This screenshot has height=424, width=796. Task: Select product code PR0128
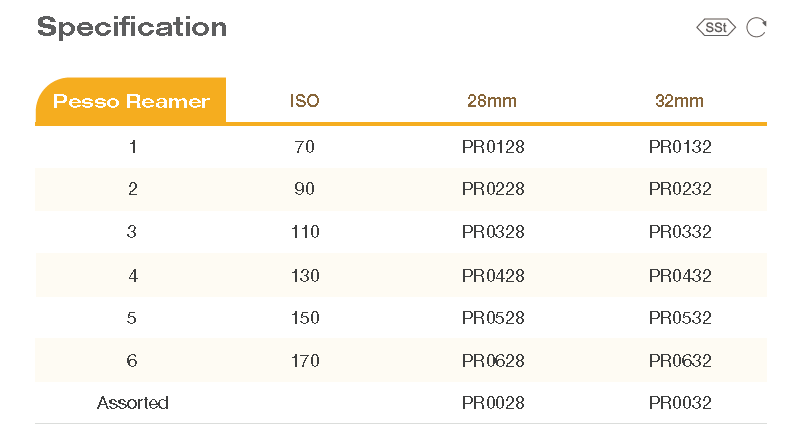pos(493,147)
